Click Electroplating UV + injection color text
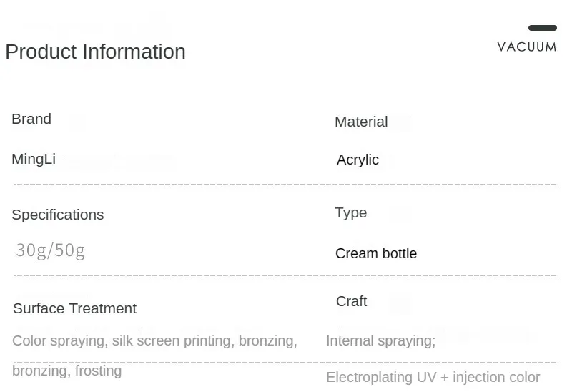 tap(433, 378)
